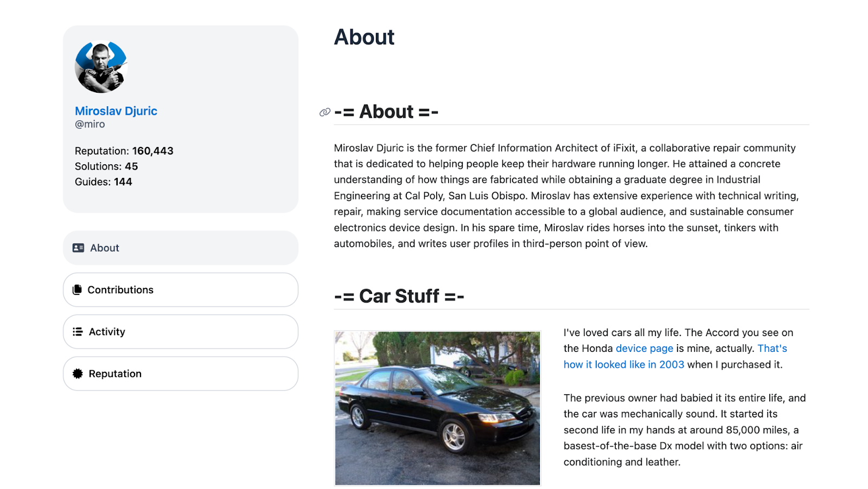The image size is (868, 489).
Task: Open Miroslav's profile picture
Action: click(x=100, y=67)
